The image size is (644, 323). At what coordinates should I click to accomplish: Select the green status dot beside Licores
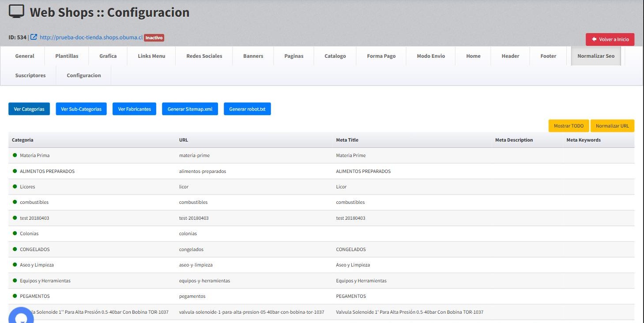pos(15,187)
